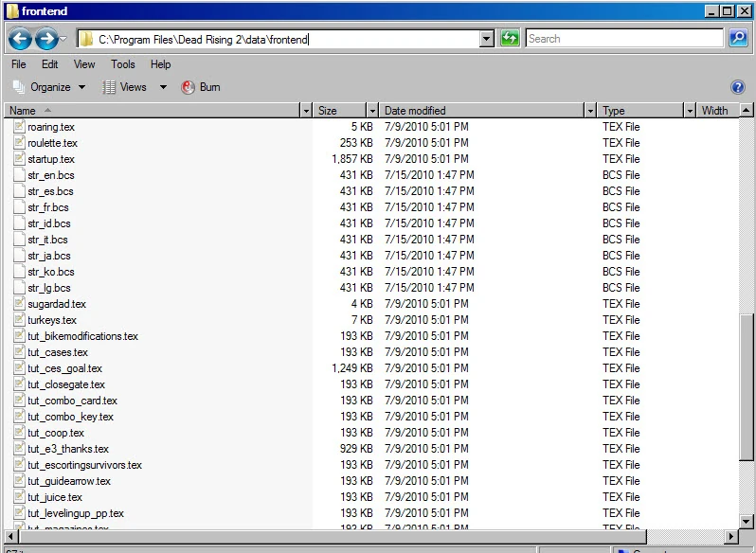Screen dimensions: 756x553
Task: Sort by the Name column header
Action: 153,111
